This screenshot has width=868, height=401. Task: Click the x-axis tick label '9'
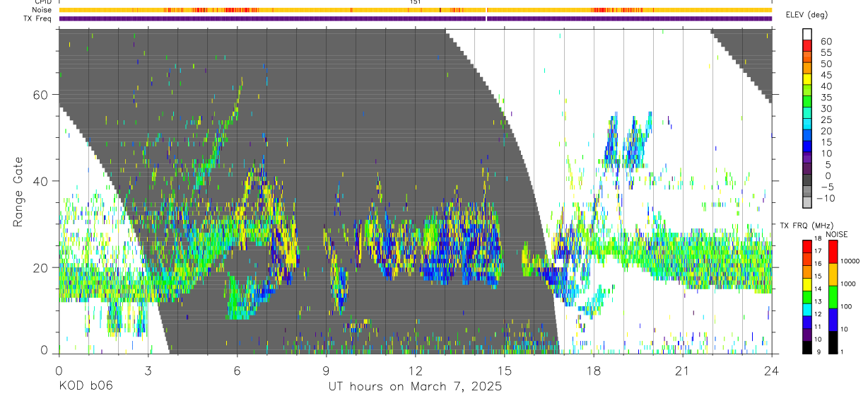click(326, 371)
